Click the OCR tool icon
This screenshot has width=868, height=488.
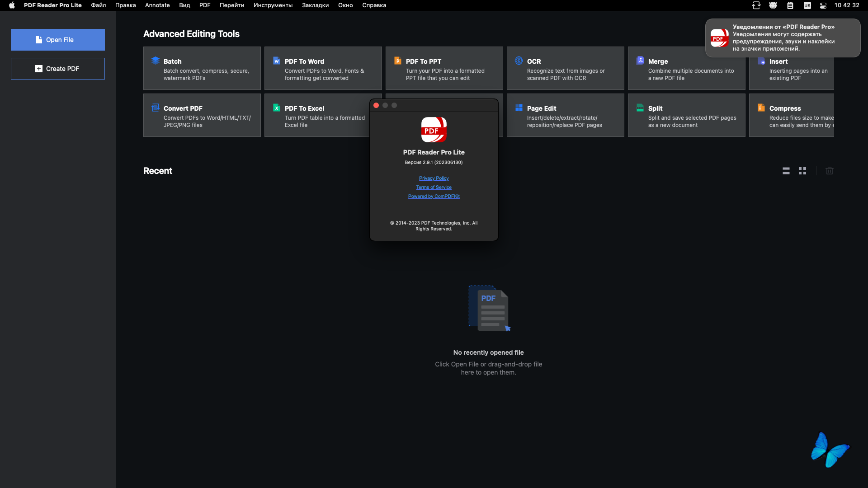[519, 61]
